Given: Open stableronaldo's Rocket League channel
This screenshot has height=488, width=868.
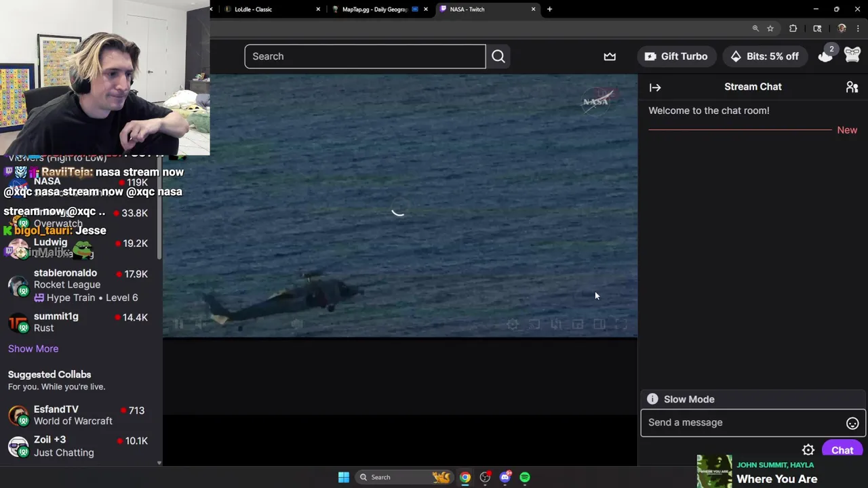Looking at the screenshot, I should click(x=81, y=285).
